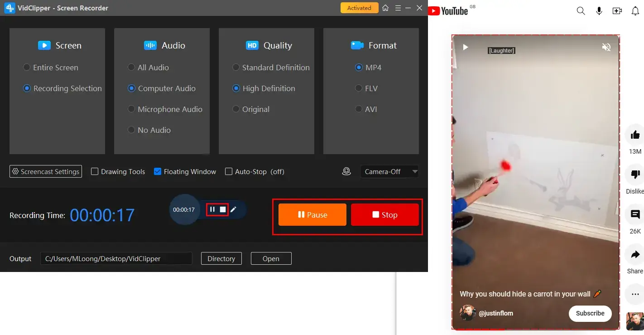Like the YouTube short

click(x=635, y=135)
